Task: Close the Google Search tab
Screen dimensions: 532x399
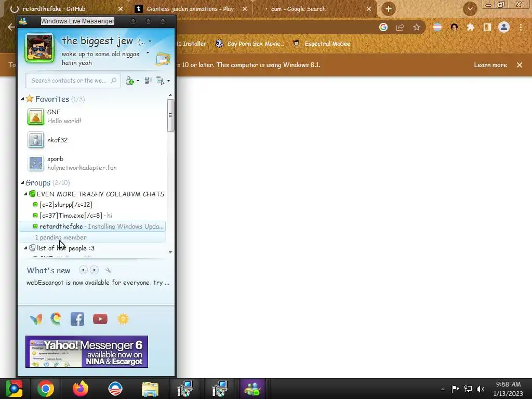Action: tap(369, 9)
